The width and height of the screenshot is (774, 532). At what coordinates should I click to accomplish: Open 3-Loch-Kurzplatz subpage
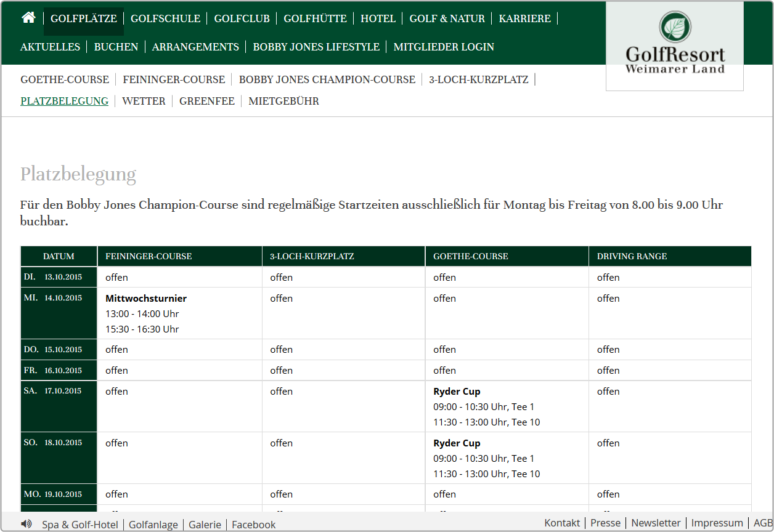479,79
